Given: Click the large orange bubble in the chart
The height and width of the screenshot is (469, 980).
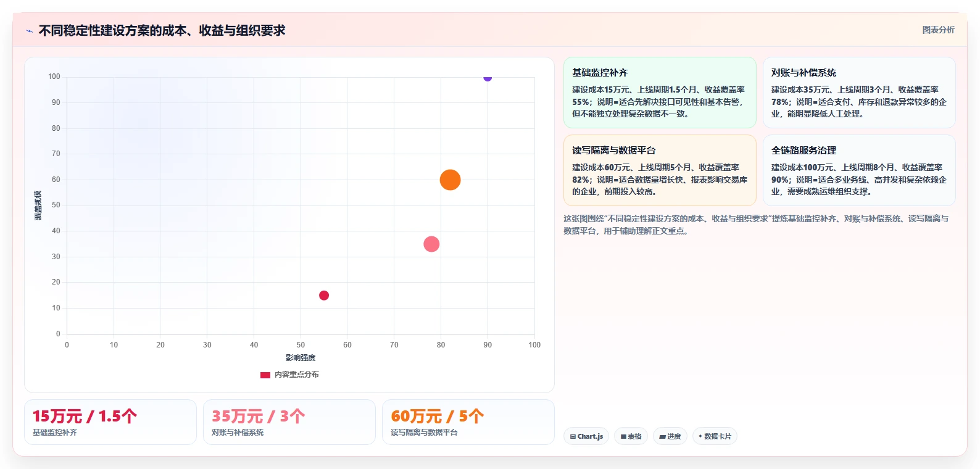Looking at the screenshot, I should (x=451, y=180).
